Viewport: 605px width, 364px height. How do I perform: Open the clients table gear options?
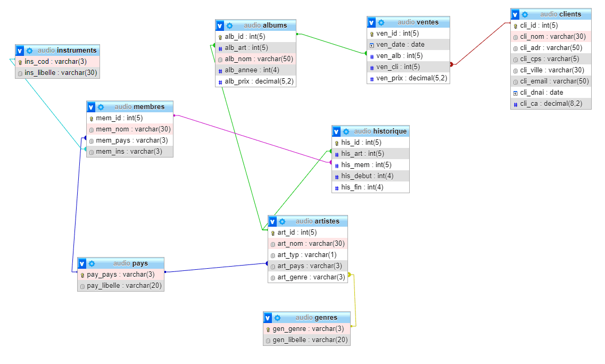click(x=525, y=14)
